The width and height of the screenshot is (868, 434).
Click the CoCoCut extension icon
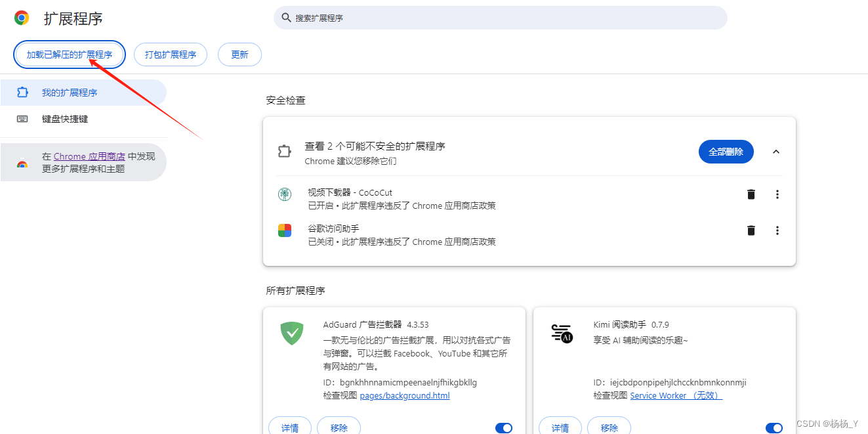pyautogui.click(x=284, y=194)
